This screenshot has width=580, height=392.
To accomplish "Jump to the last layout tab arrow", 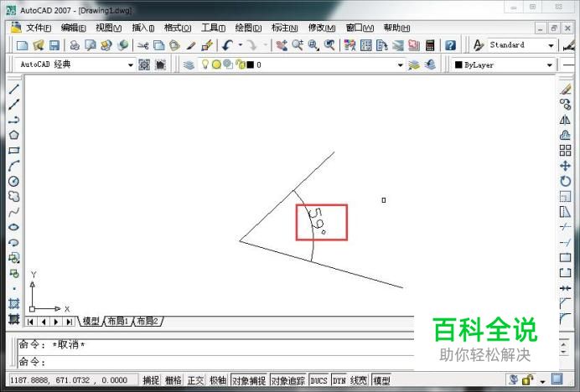I will pyautogui.click(x=70, y=322).
